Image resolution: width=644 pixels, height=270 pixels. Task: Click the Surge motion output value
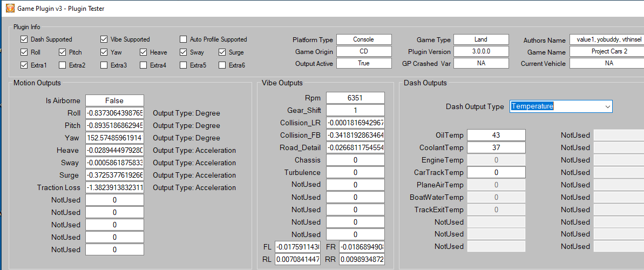[x=114, y=175]
